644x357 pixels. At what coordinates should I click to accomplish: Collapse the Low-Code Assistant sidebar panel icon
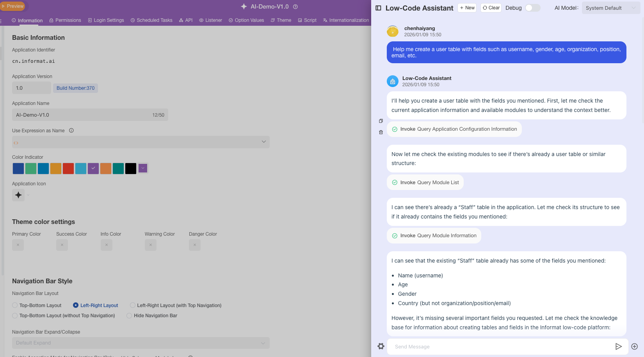point(378,8)
